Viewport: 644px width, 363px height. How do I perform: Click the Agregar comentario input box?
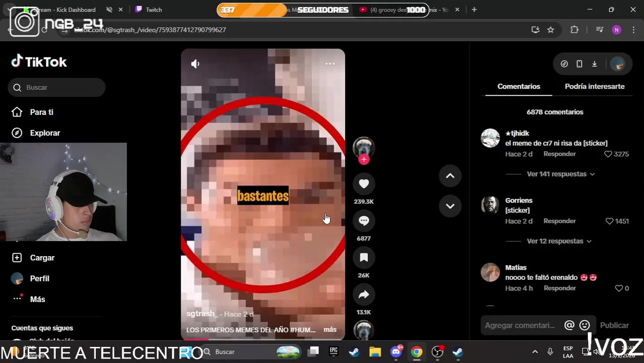520,325
